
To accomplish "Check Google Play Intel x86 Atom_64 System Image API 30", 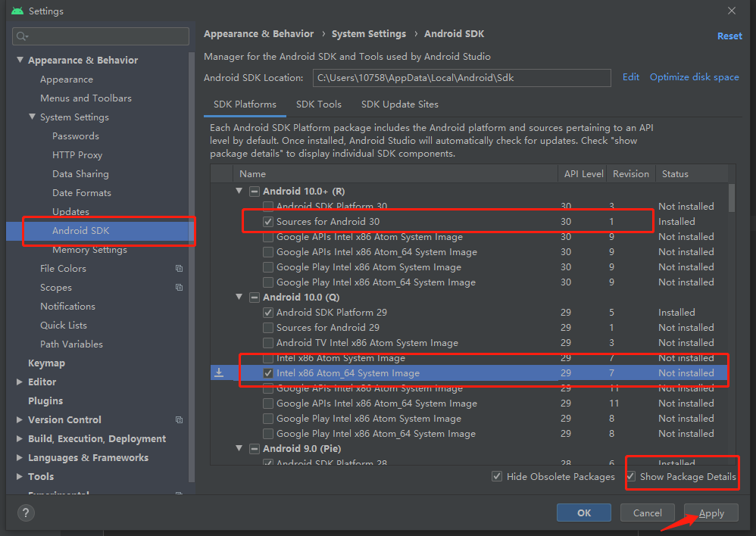I will [268, 282].
